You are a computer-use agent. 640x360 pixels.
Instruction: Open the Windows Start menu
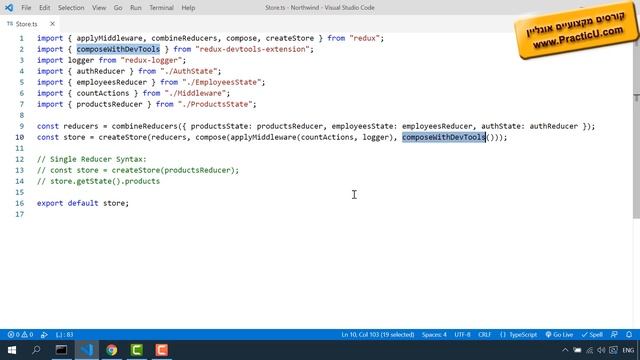coord(11,350)
